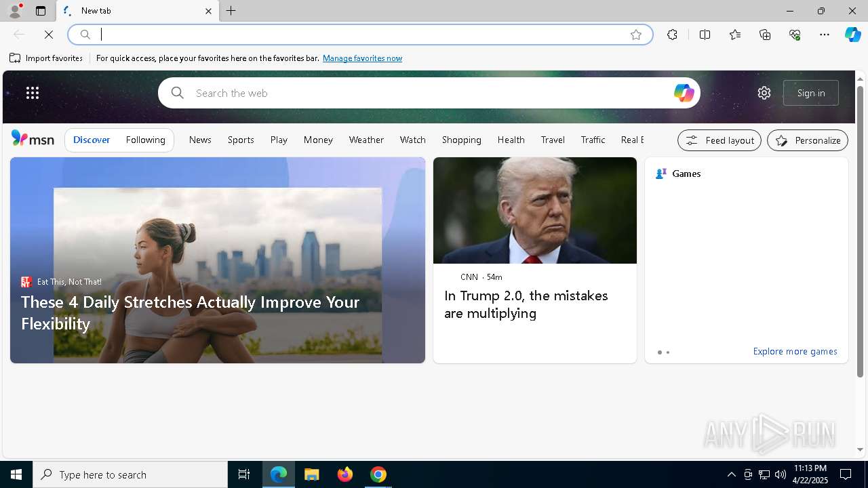
Task: Open the Windows Start menu
Action: (16, 474)
